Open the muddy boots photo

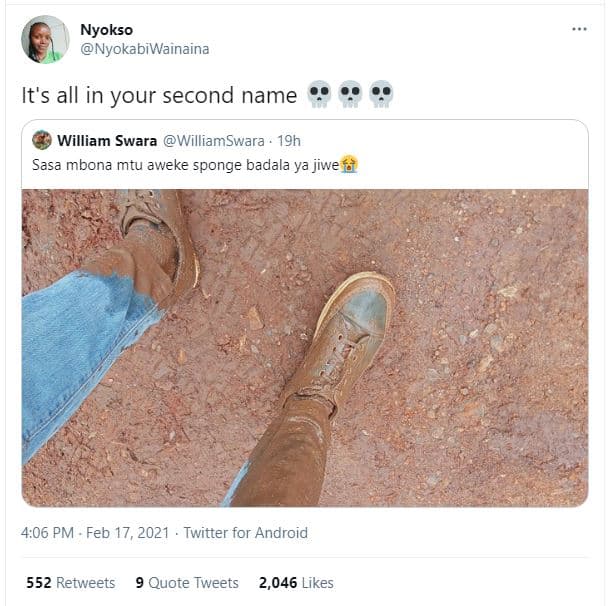pos(304,347)
